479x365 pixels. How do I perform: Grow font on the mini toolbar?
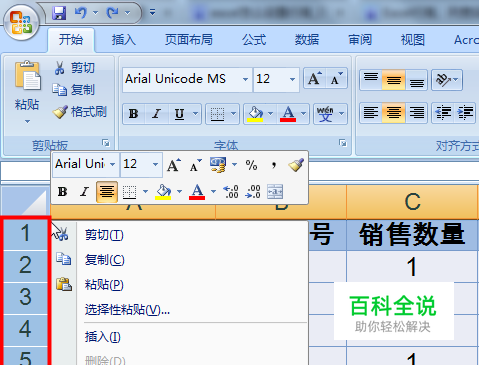tap(174, 165)
